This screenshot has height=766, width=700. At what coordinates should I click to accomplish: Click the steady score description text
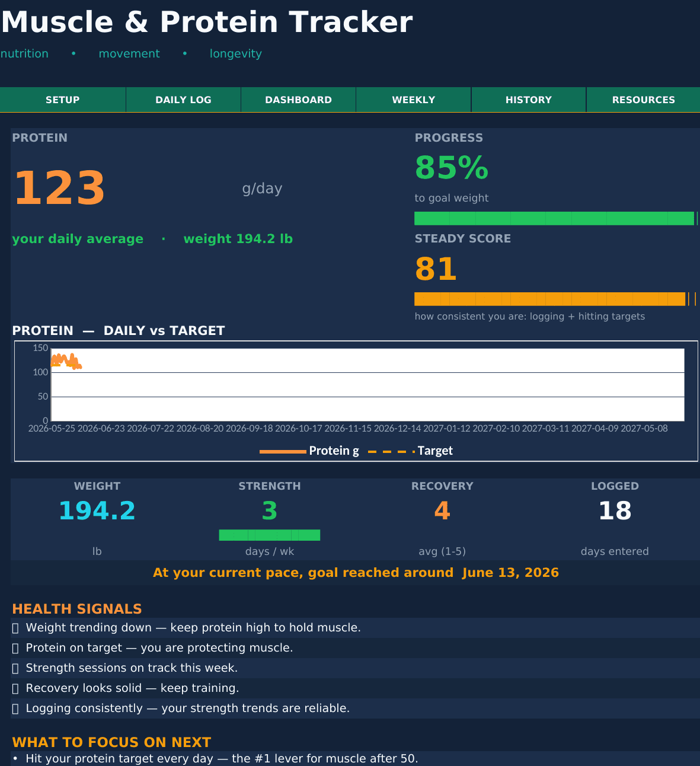click(530, 317)
